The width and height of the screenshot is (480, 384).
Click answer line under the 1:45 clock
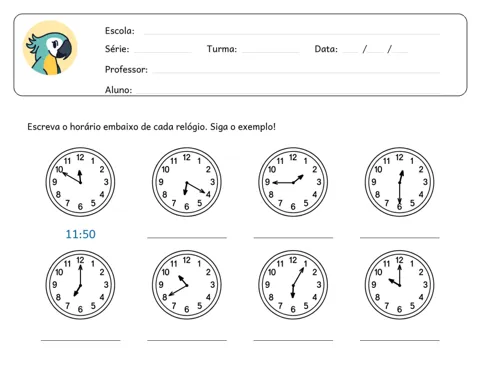(293, 238)
